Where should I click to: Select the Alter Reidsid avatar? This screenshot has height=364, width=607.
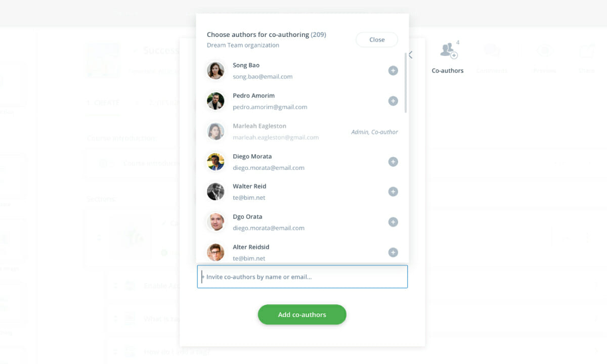pos(216,252)
